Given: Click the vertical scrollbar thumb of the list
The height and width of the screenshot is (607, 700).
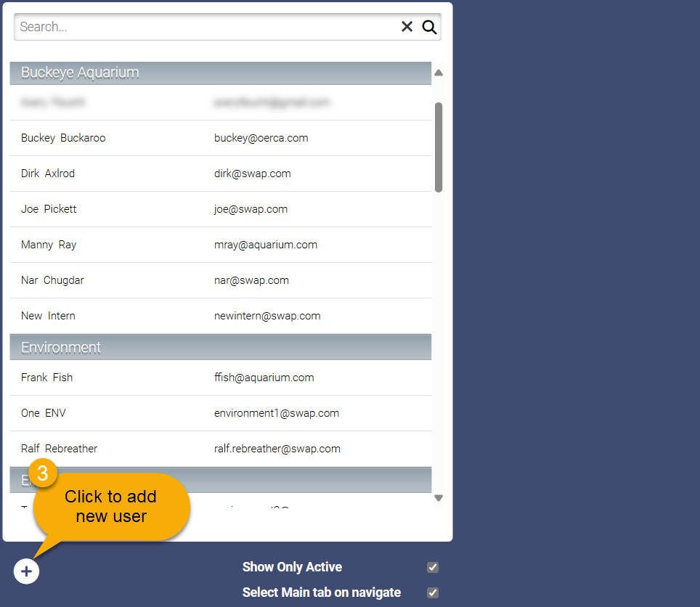Looking at the screenshot, I should 439,147.
